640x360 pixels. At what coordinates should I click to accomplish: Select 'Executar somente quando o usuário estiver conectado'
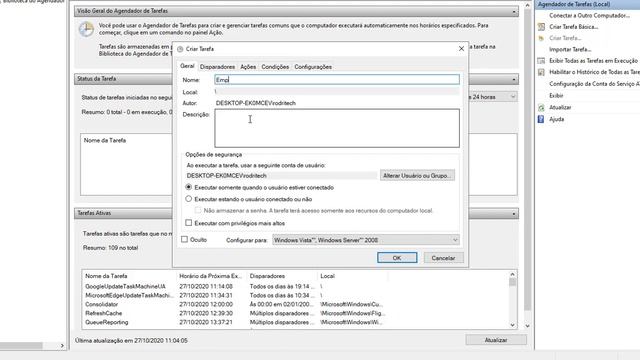[x=189, y=187]
